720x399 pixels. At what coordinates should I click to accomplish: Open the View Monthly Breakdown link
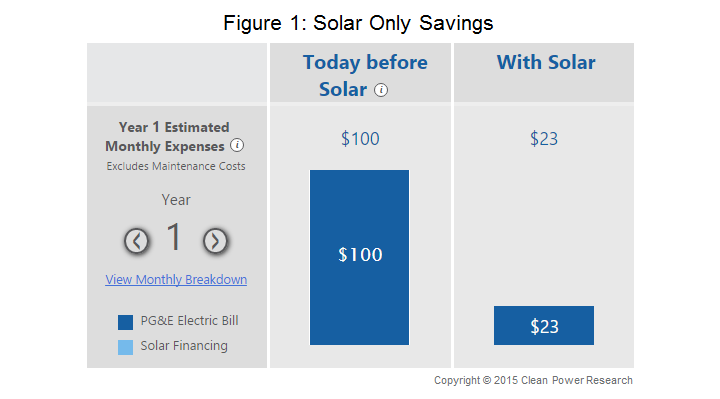176,279
